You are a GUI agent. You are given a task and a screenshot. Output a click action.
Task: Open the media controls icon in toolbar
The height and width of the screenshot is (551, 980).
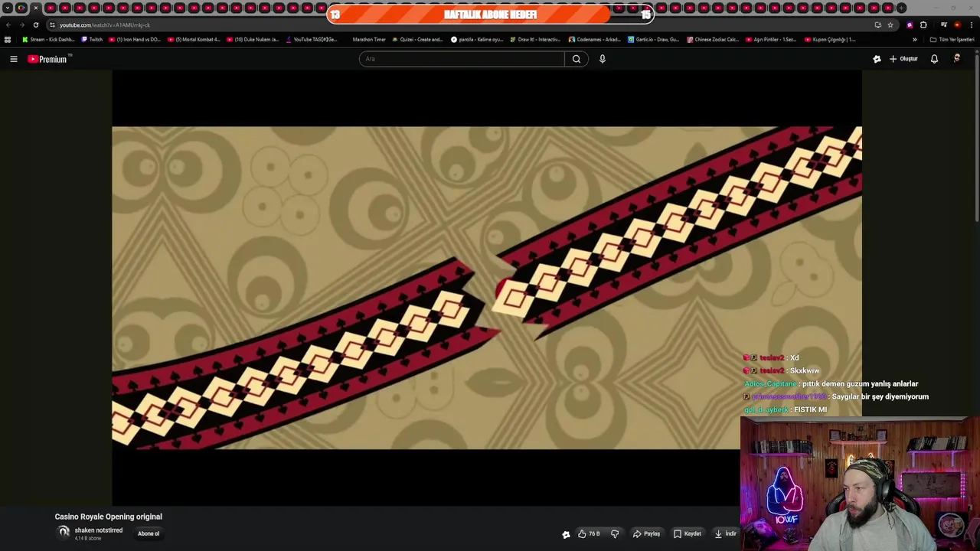pos(943,24)
